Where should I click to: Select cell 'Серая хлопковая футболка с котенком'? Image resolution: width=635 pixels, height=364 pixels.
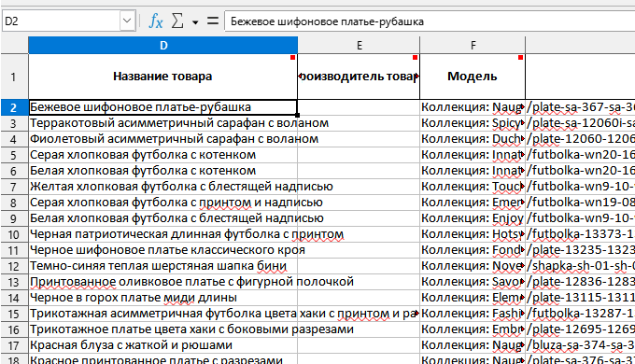(162, 155)
